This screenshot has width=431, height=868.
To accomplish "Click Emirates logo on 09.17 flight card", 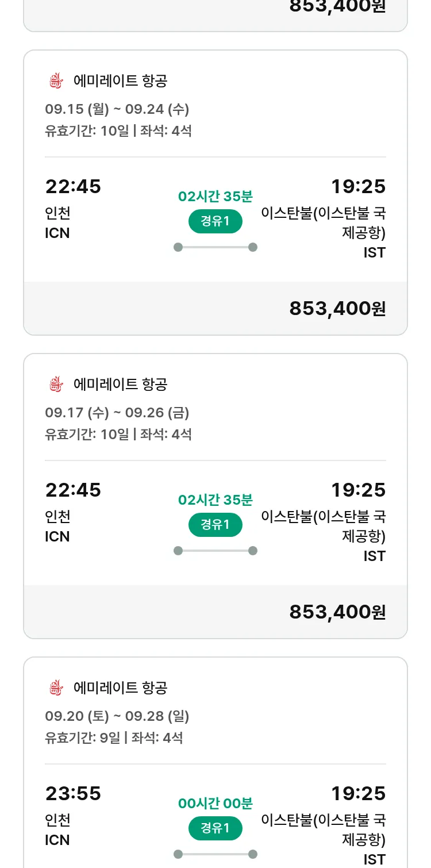I will [x=56, y=385].
